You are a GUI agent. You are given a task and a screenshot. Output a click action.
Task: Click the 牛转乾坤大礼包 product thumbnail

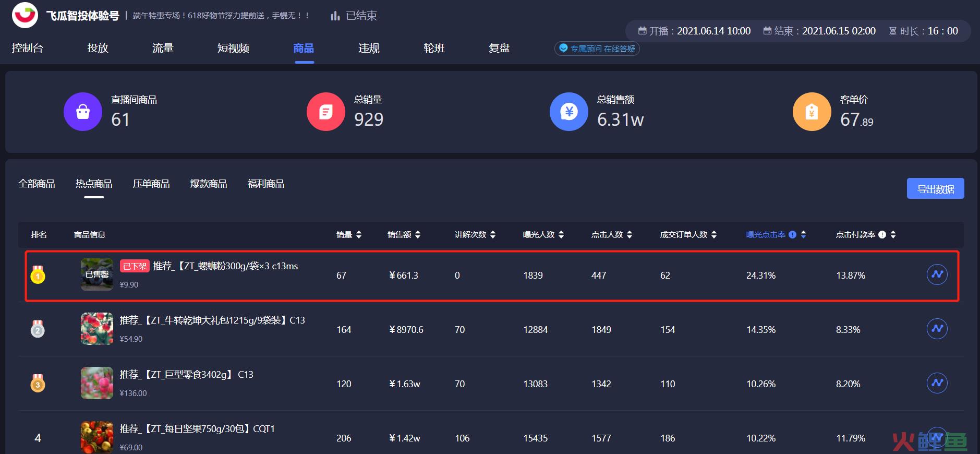97,329
